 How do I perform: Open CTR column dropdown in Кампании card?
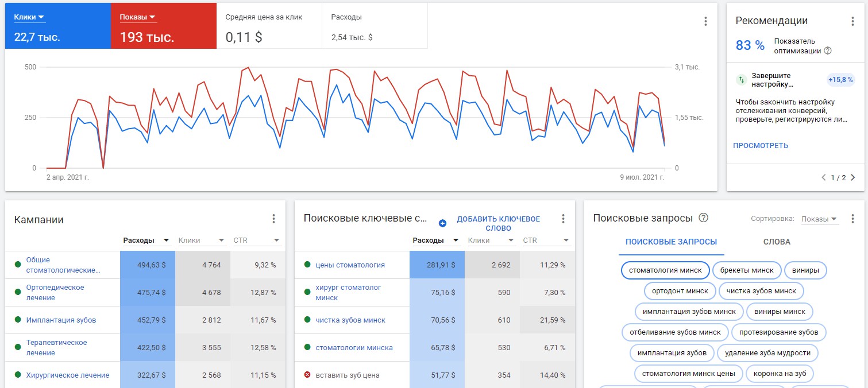click(257, 240)
